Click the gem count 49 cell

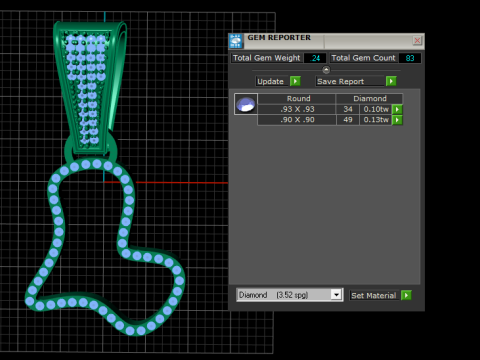coord(348,120)
